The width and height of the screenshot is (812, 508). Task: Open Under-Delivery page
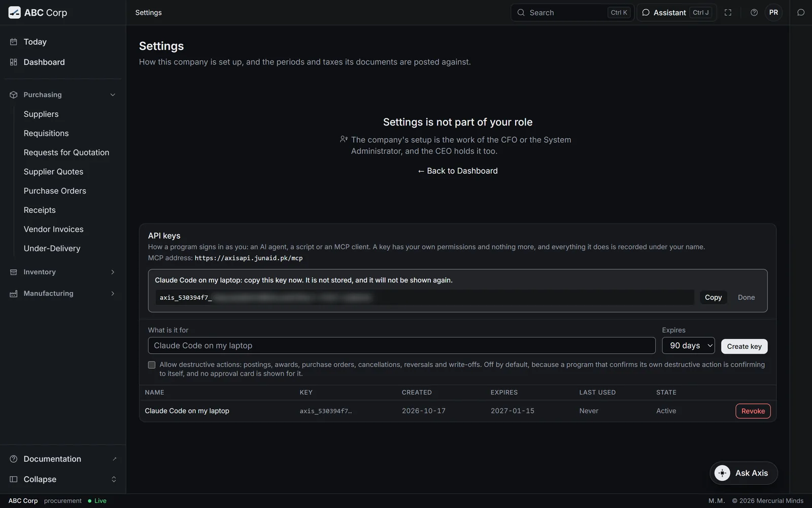click(x=52, y=248)
